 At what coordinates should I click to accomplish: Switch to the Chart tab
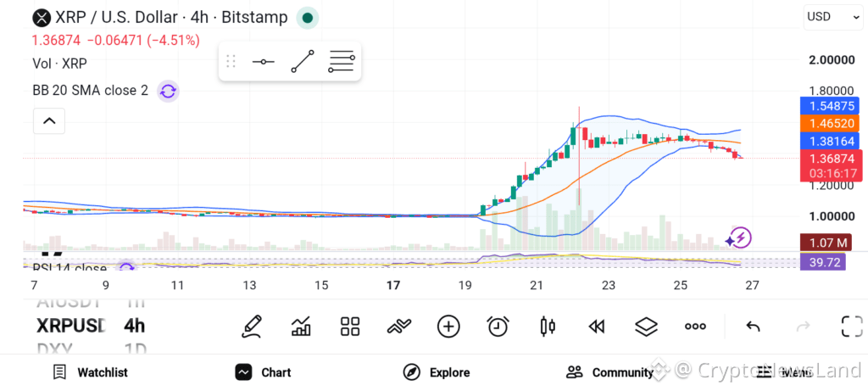263,372
